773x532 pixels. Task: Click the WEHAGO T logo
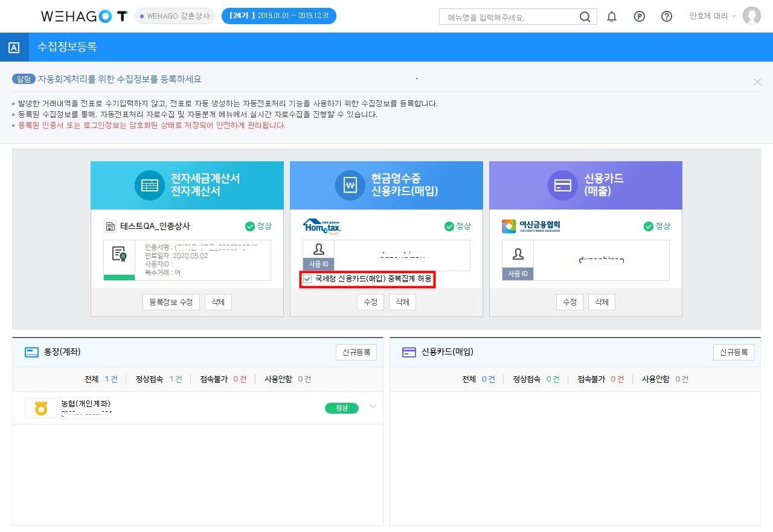tap(84, 16)
